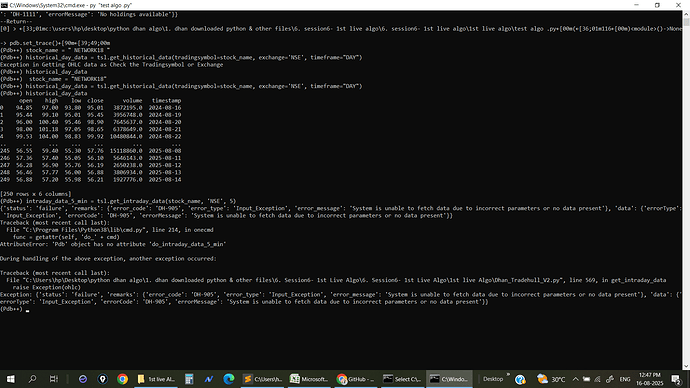The image size is (690, 388).
Task: Click date '2024-08-16' in first row
Action: point(165,108)
